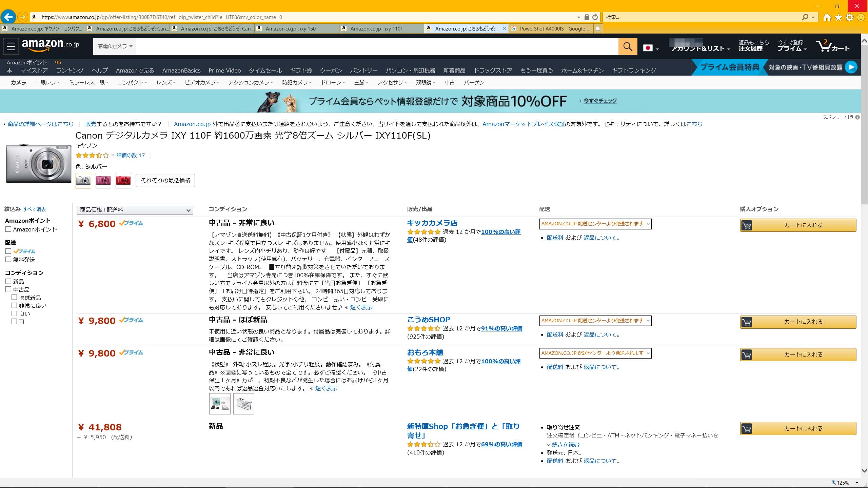Viewport: 868px width, 488px height.
Task: Open browser home icon
Action: [827, 17]
